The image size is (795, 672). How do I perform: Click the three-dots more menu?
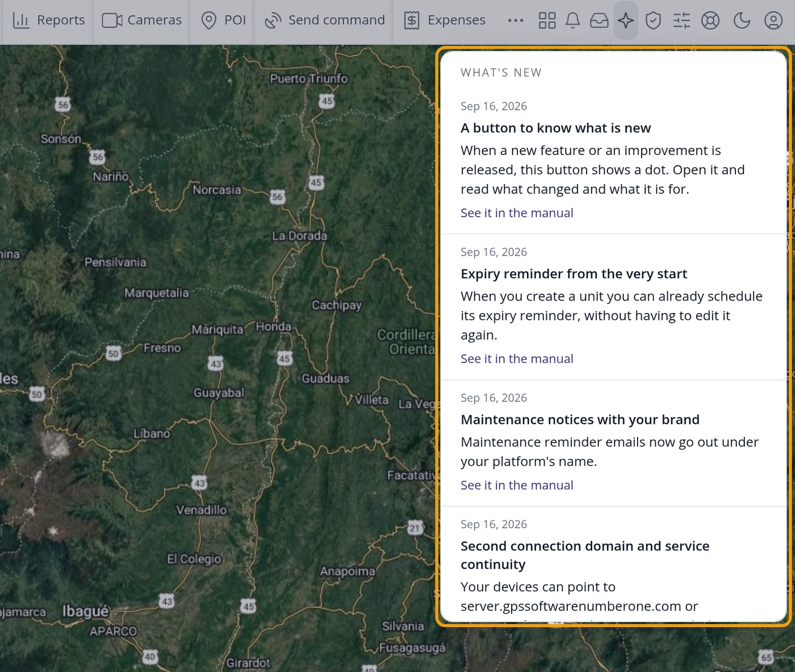point(516,20)
